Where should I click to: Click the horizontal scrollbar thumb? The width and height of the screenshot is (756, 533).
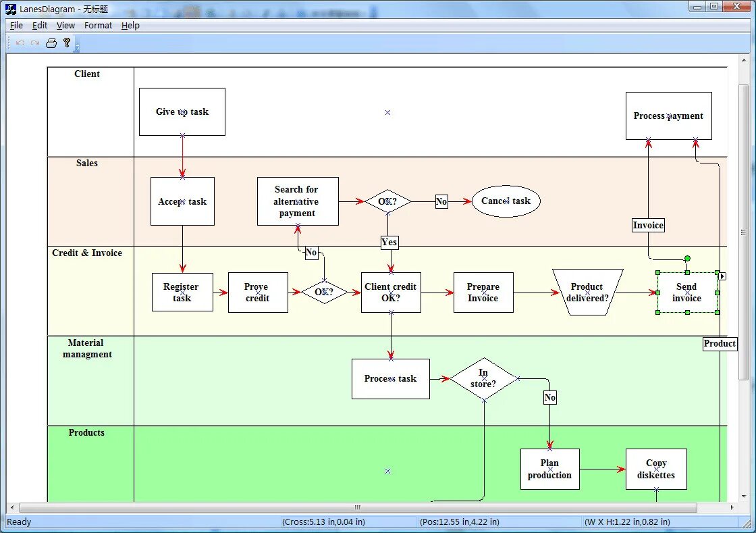[358, 507]
